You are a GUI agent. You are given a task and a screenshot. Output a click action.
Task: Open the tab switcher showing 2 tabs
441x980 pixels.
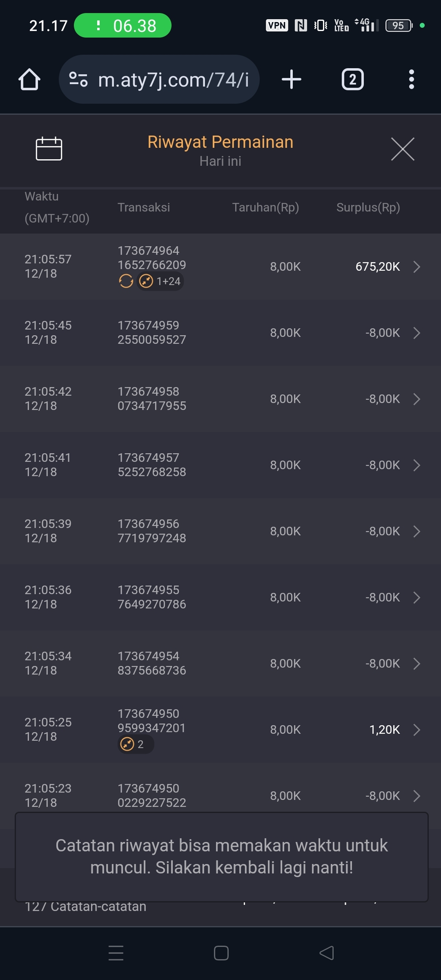click(x=352, y=79)
